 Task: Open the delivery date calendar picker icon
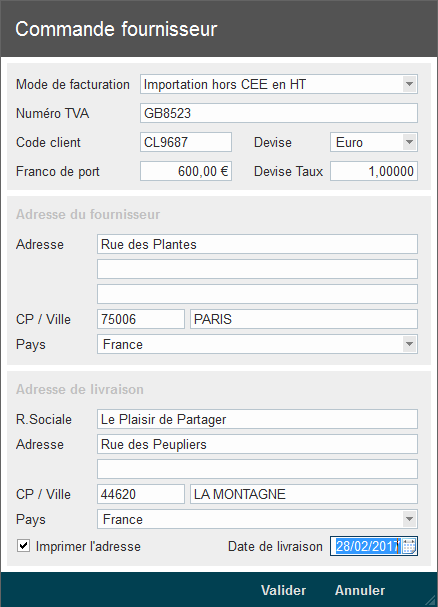tap(409, 546)
